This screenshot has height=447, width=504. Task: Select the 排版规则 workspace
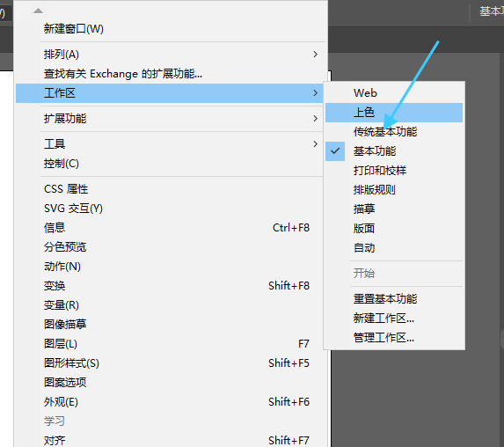394,190
